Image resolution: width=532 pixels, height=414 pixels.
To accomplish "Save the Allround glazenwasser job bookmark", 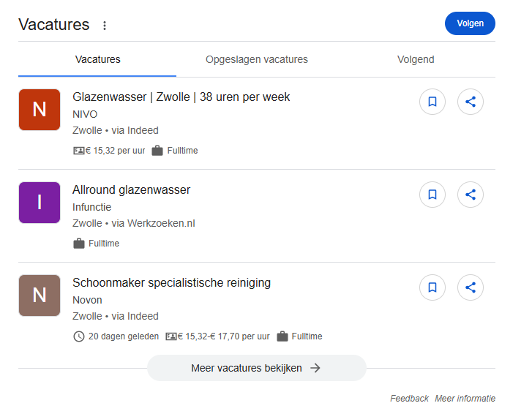I will coord(432,195).
